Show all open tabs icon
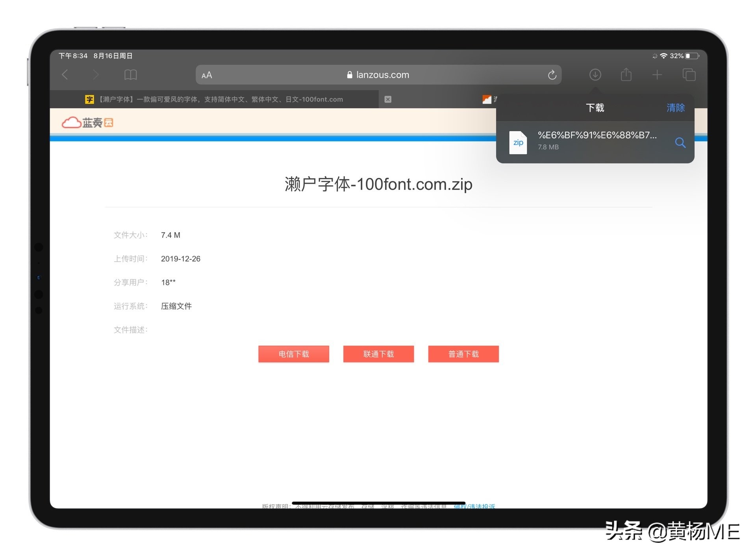The image size is (756, 557). coord(689,75)
